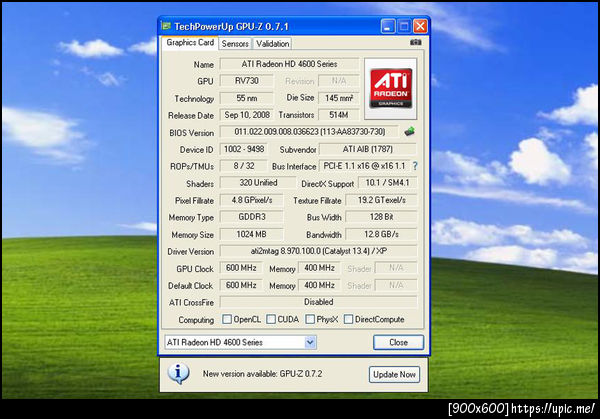The width and height of the screenshot is (600, 419).
Task: Click the Bus Interface question mark
Action: [x=415, y=166]
